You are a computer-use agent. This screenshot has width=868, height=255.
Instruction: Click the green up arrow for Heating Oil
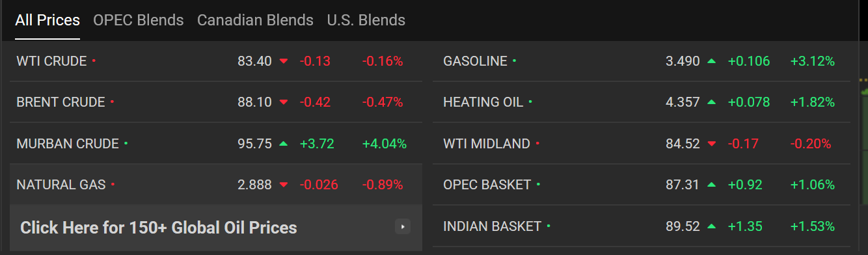pos(711,102)
